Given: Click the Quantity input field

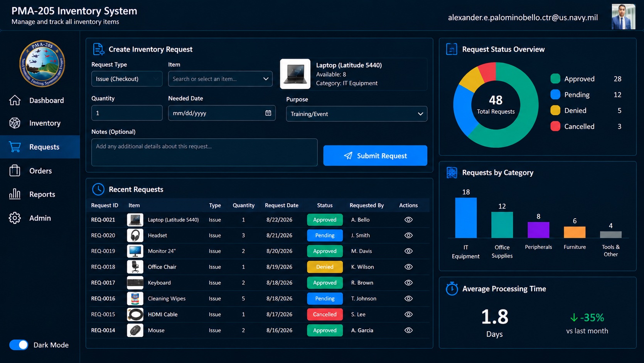Looking at the screenshot, I should [x=126, y=113].
